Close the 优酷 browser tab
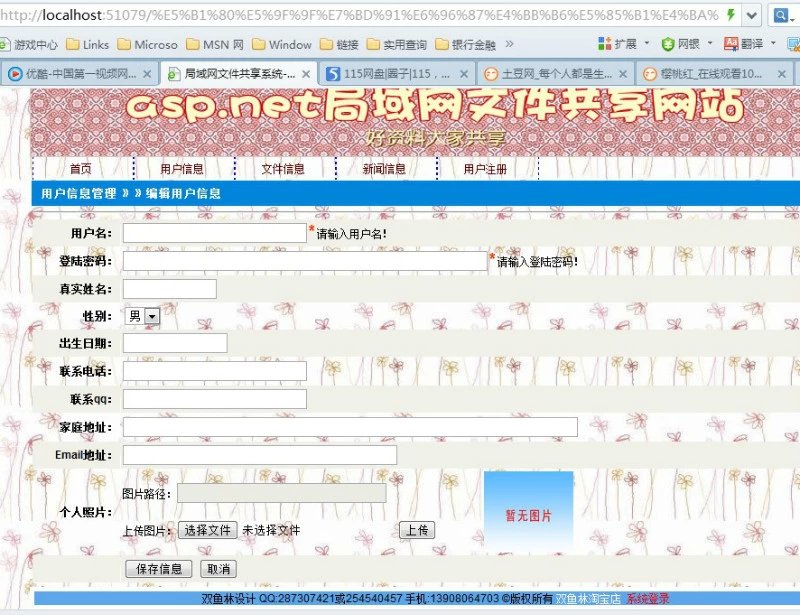Screen dimensions: 800x615 pos(147,74)
